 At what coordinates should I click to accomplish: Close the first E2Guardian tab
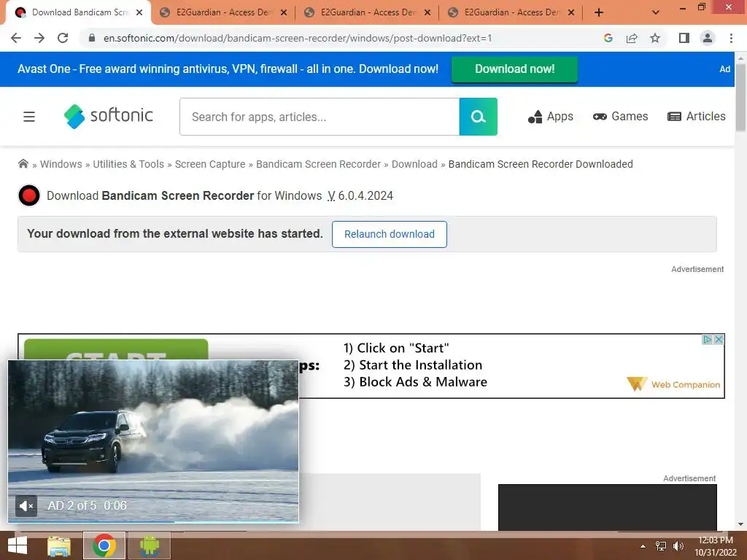pos(284,12)
